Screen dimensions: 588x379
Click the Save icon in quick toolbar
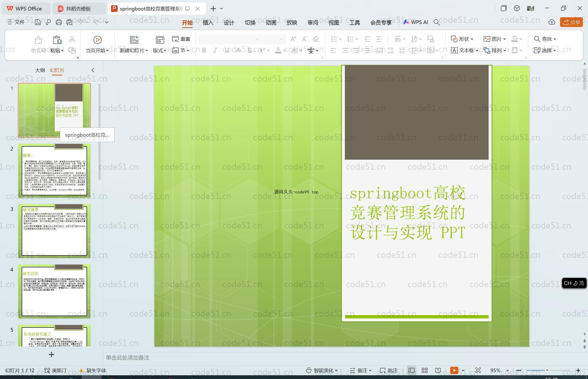(38, 22)
